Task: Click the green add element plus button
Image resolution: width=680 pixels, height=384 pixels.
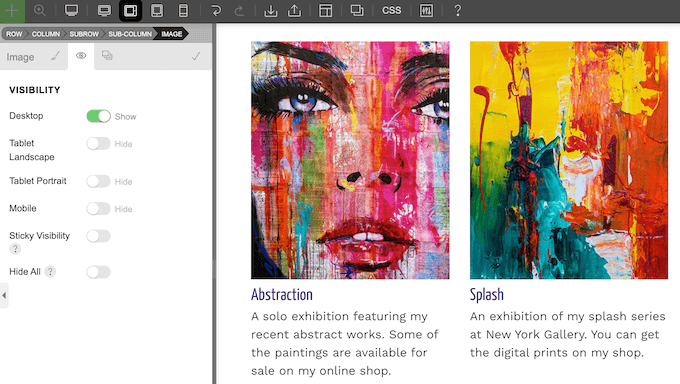Action: [x=12, y=11]
